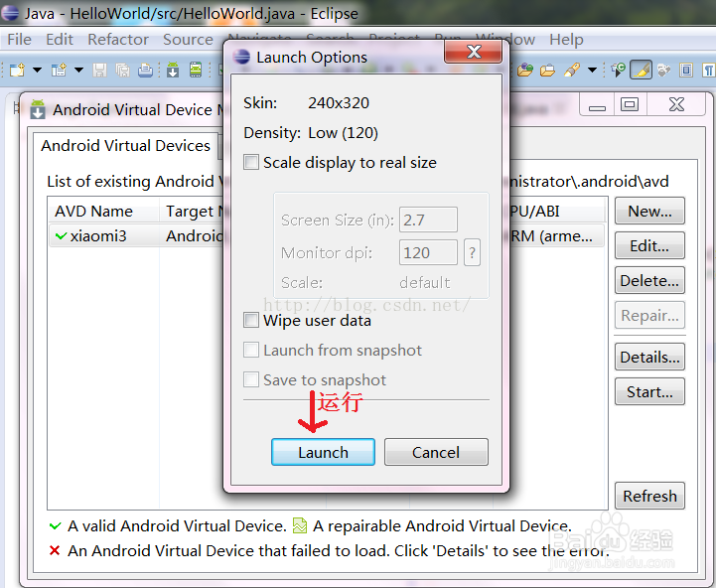Open the Android SDK Manager icon
716x588 pixels.
173,70
